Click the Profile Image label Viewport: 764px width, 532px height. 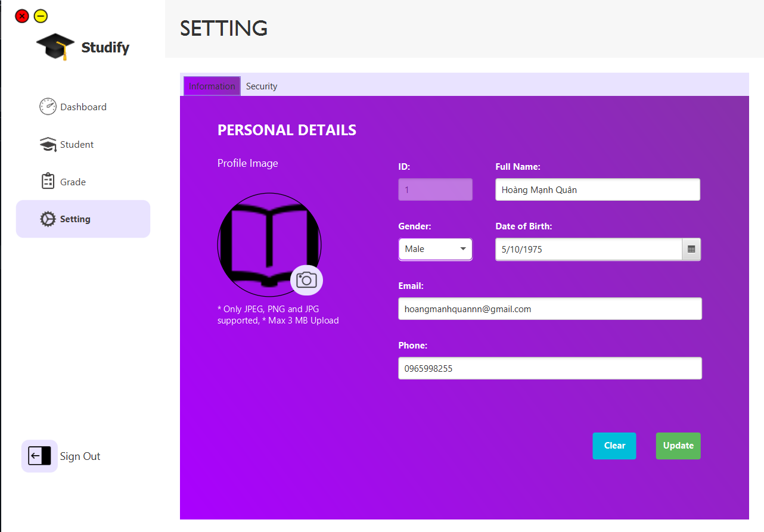click(x=247, y=163)
